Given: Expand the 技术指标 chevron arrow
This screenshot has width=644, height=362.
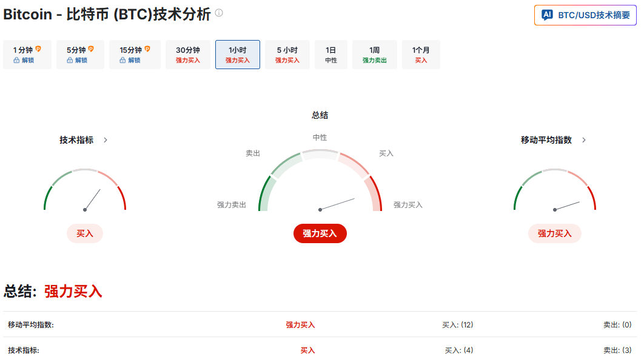Looking at the screenshot, I should (106, 140).
